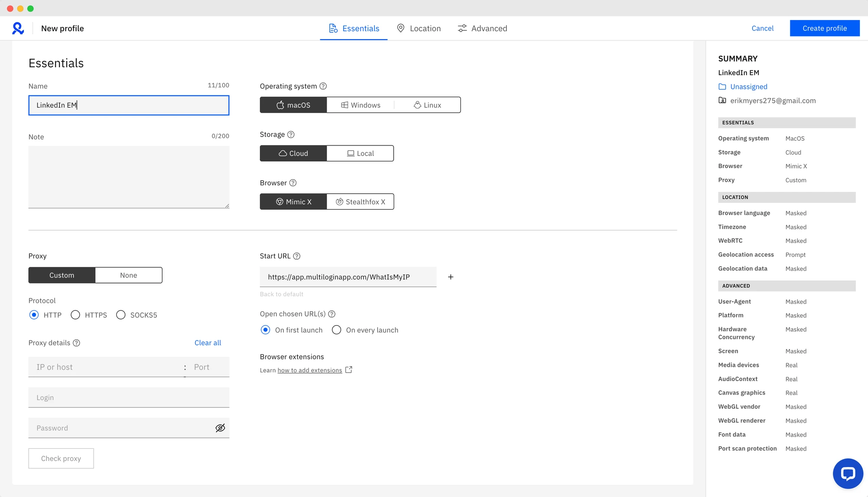
Task: Click the Canvas graphics Real value
Action: pos(792,393)
